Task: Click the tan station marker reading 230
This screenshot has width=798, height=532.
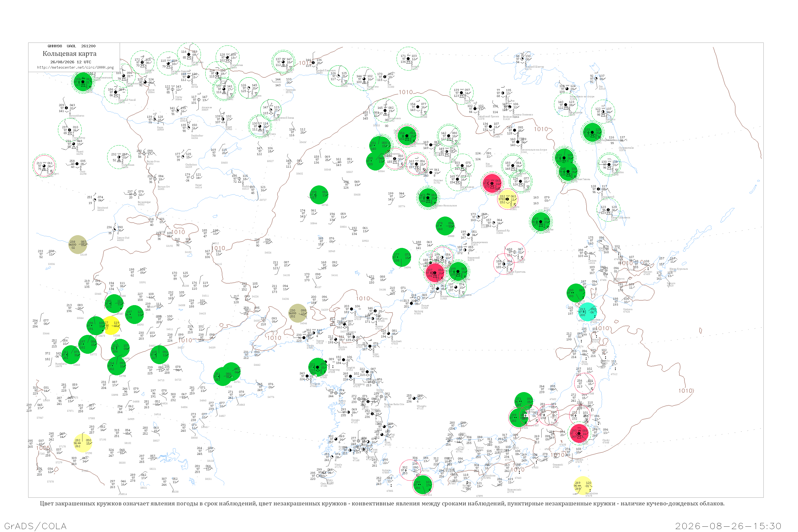Action: click(x=298, y=313)
